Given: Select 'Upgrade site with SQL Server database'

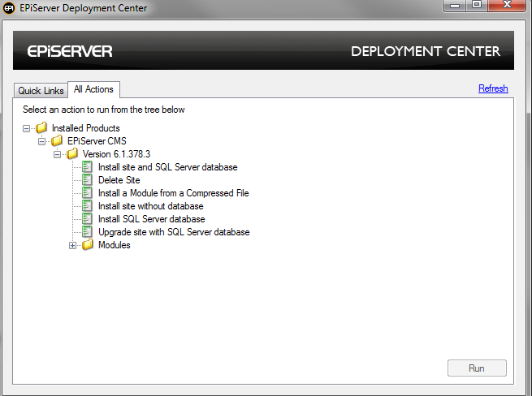Looking at the screenshot, I should (x=174, y=232).
